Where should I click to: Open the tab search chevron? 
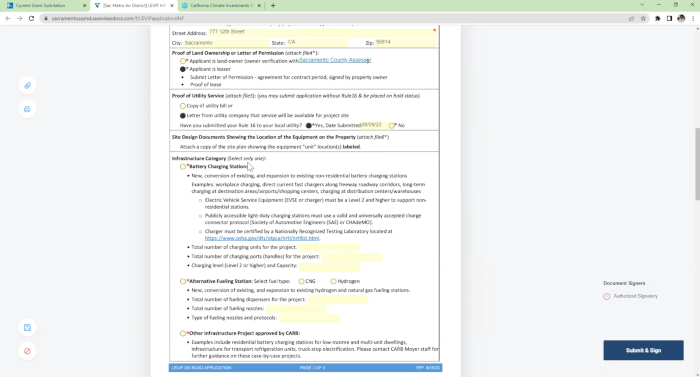coord(642,5)
